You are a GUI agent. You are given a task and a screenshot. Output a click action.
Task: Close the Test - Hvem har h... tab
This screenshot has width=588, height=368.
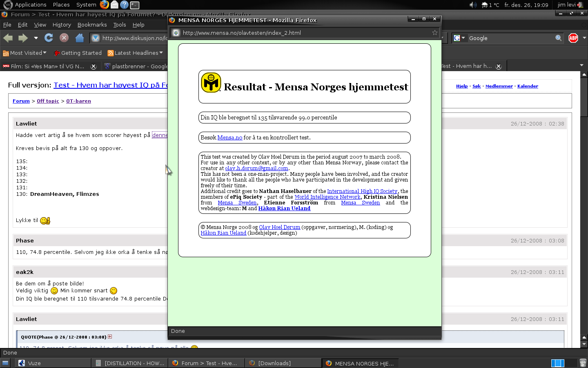click(x=499, y=66)
